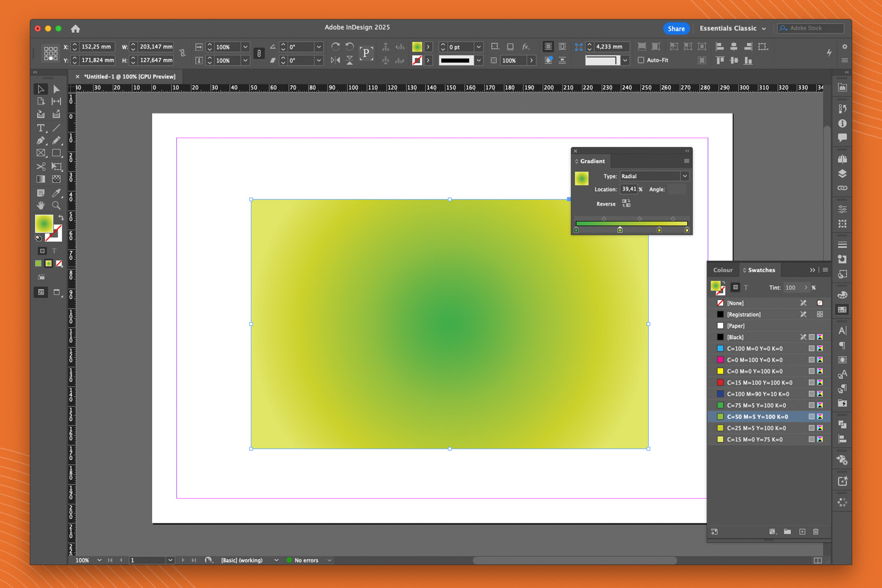This screenshot has width=882, height=588.
Task: Delete the selected swatch via the trash icon
Action: point(816,532)
